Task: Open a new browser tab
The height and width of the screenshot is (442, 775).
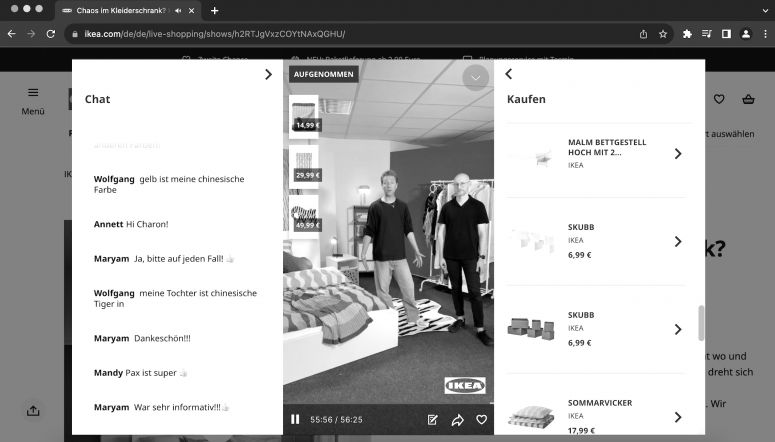Action: 215,10
